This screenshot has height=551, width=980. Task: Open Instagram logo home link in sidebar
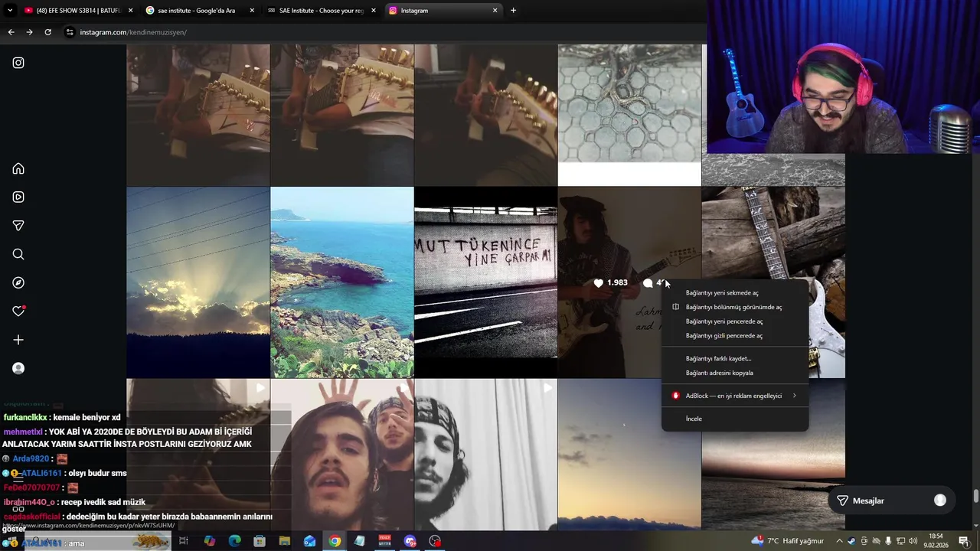pos(18,63)
